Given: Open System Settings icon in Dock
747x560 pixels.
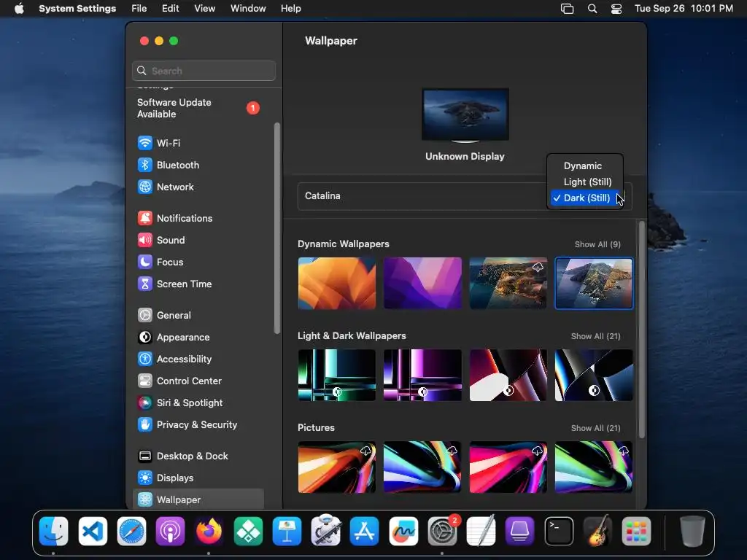Looking at the screenshot, I should click(442, 531).
